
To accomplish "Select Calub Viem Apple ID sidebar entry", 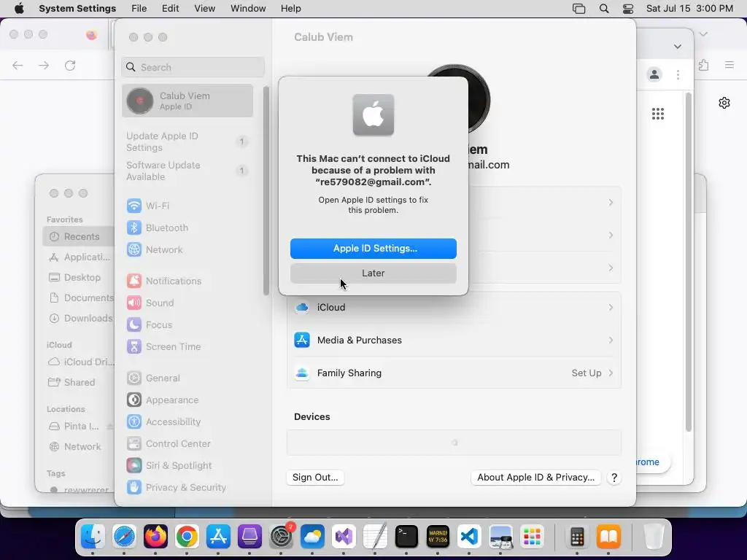I will [x=187, y=101].
